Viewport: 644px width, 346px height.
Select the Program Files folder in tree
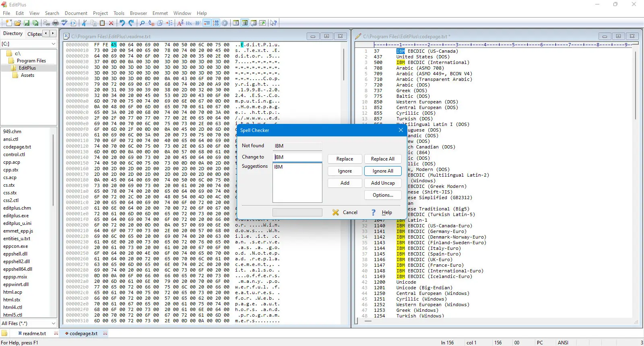31,61
